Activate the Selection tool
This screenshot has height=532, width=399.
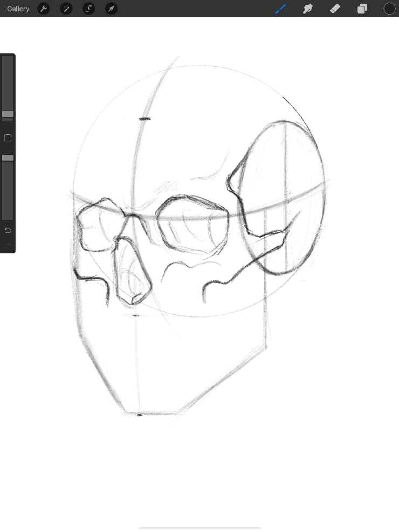point(88,9)
